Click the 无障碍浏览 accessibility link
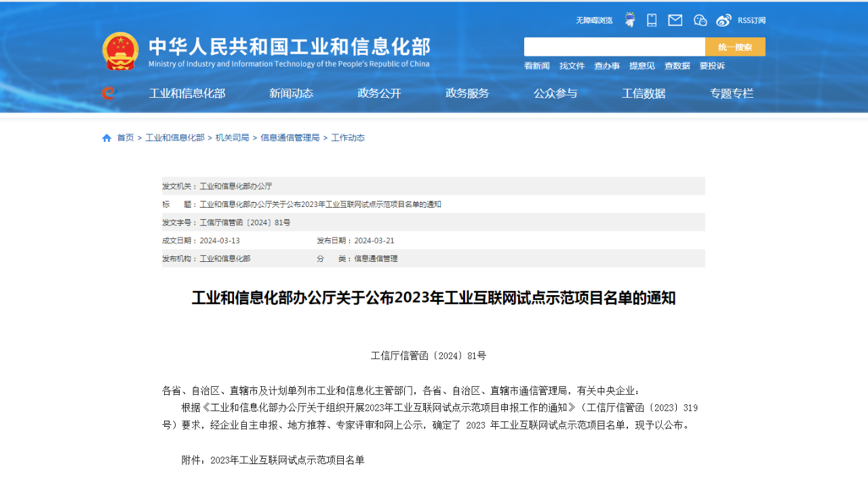The image size is (868, 496). [x=594, y=20]
